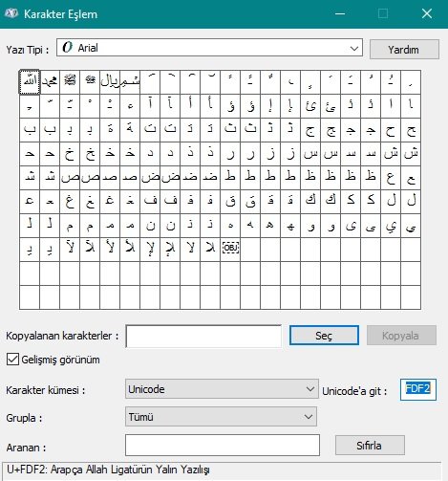Select the standalone hamza (ء) character cell
The width and height of the screenshot is (448, 481).
pyautogui.click(x=130, y=106)
